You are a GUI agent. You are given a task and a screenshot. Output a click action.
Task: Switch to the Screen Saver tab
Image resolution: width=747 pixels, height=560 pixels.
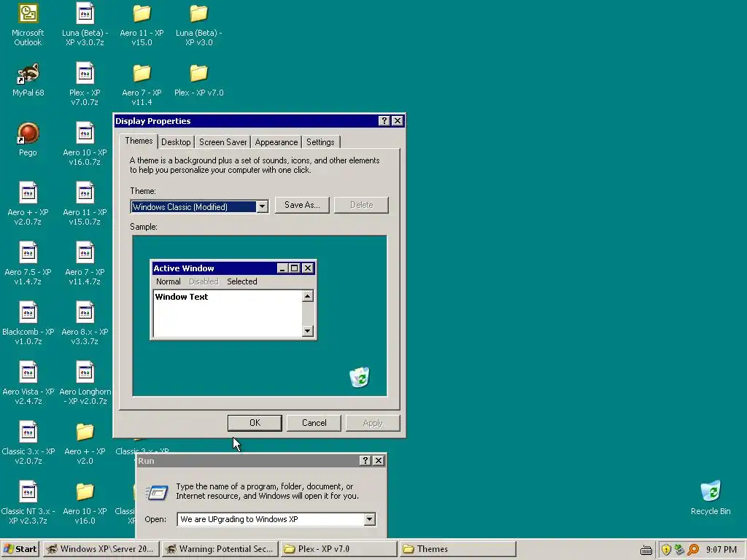(223, 142)
